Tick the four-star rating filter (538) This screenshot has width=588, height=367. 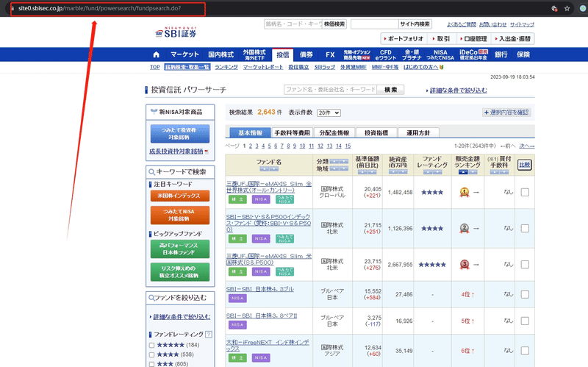(152, 354)
